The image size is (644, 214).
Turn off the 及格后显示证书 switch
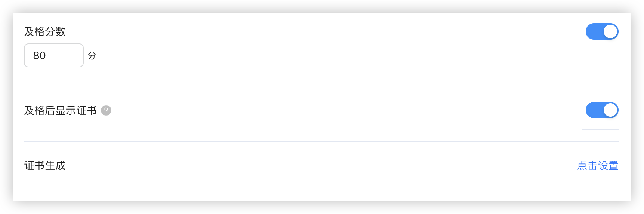click(601, 110)
